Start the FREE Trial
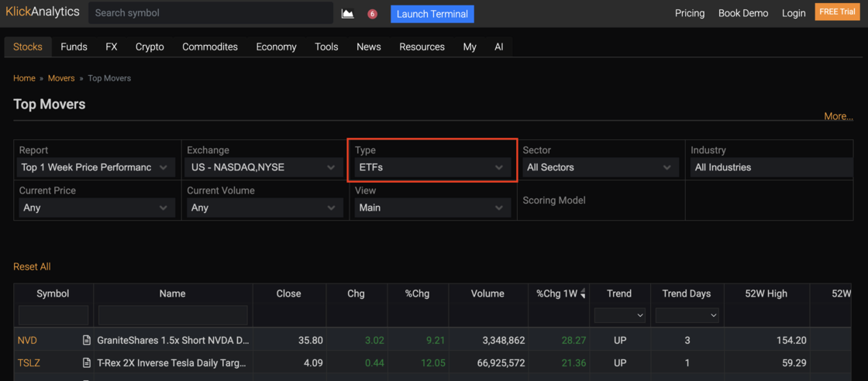868x381 pixels. (x=837, y=12)
